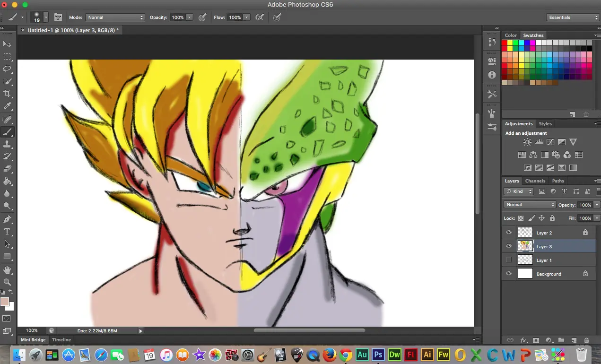Image resolution: width=601 pixels, height=364 pixels.
Task: Select the Background layer row
Action: click(549, 274)
